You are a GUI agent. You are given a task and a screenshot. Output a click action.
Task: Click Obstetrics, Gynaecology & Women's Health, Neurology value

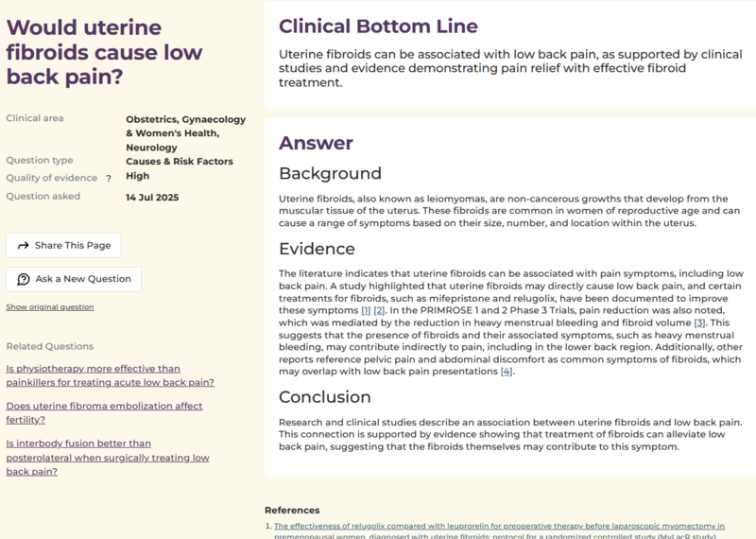click(x=185, y=133)
